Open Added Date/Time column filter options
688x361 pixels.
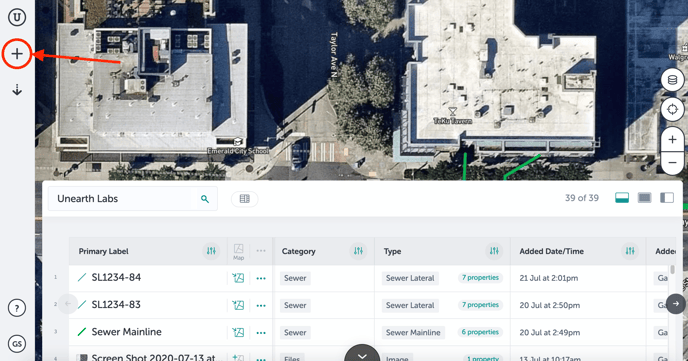630,251
